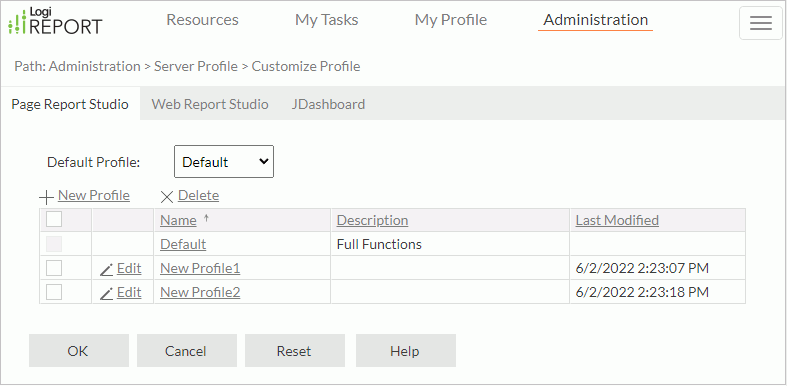Open the Default profile link
The image size is (787, 386).
click(183, 244)
